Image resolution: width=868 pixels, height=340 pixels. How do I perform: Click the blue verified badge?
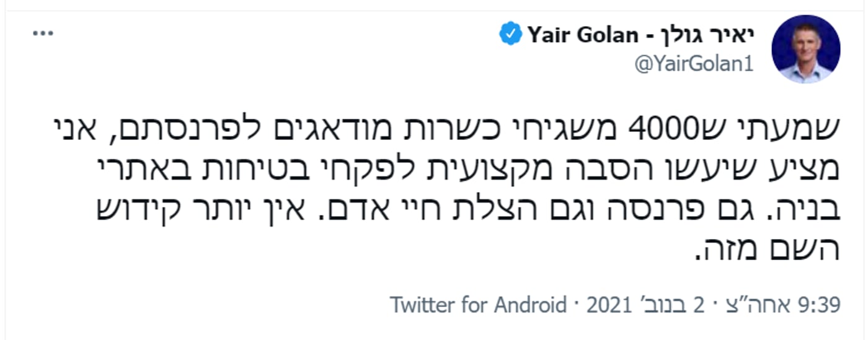(511, 35)
